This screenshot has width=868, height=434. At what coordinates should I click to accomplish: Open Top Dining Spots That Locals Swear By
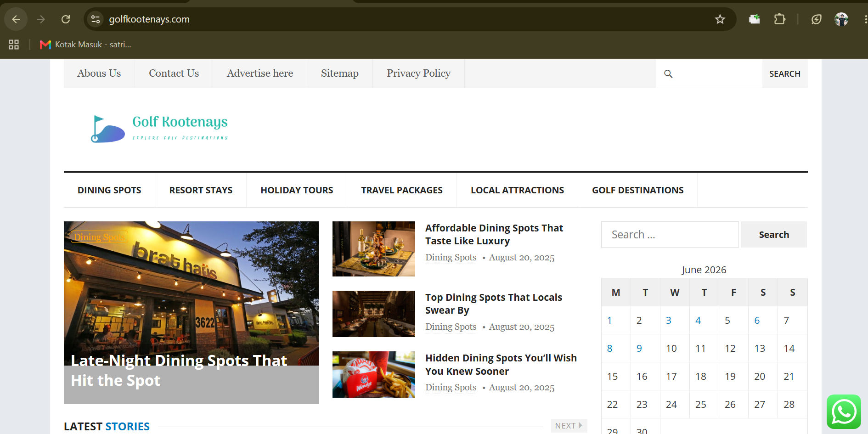click(x=494, y=304)
